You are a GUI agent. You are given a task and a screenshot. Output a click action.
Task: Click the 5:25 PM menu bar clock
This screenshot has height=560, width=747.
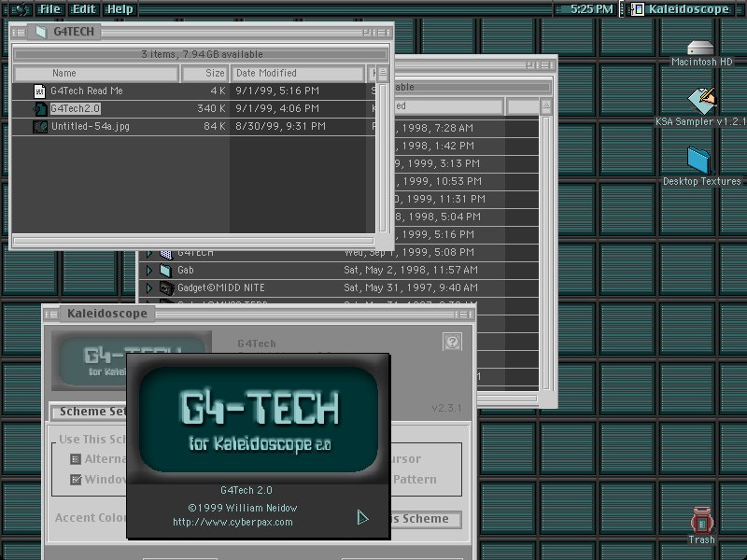pyautogui.click(x=592, y=9)
